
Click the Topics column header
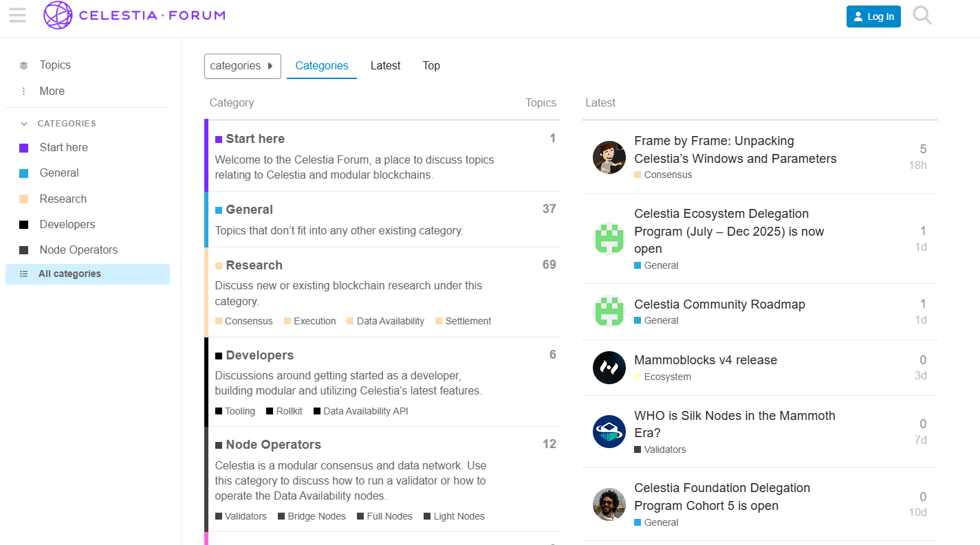(x=541, y=103)
